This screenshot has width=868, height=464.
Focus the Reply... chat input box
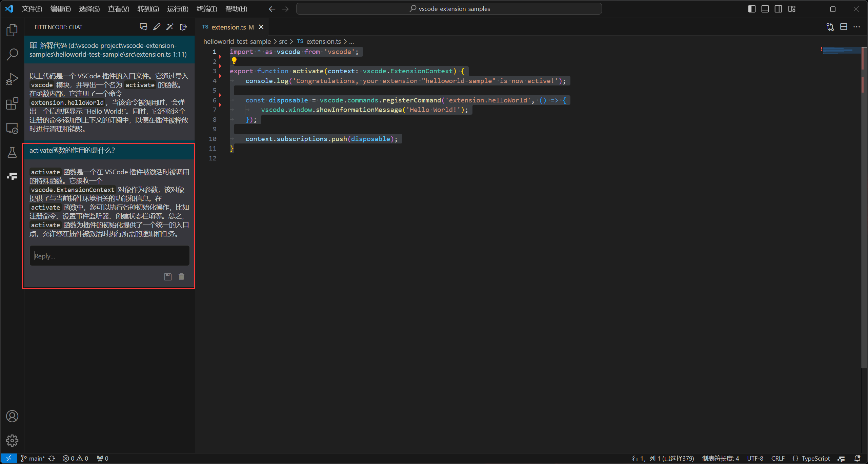(109, 256)
